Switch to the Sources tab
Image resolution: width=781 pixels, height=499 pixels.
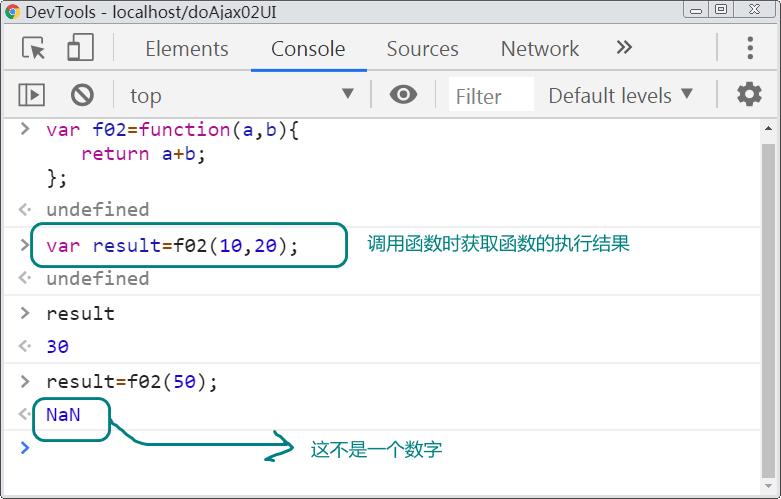(422, 48)
